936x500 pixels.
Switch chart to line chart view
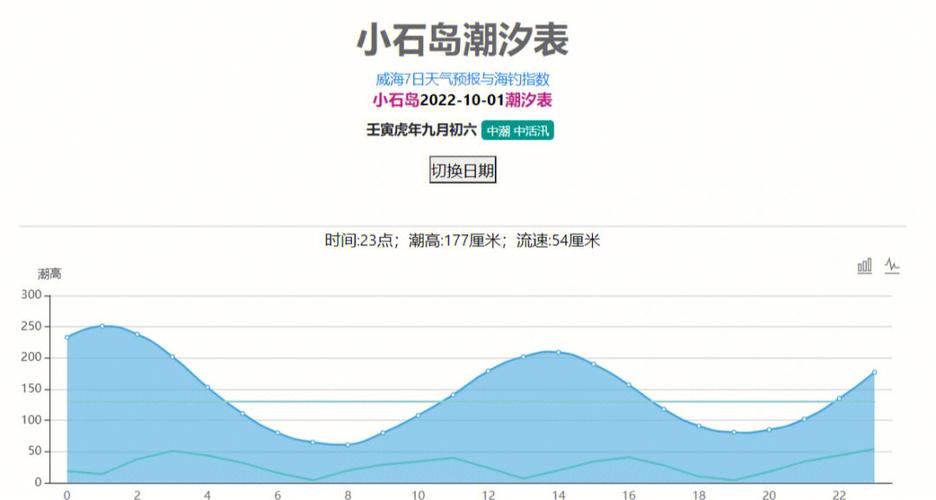coord(892,266)
